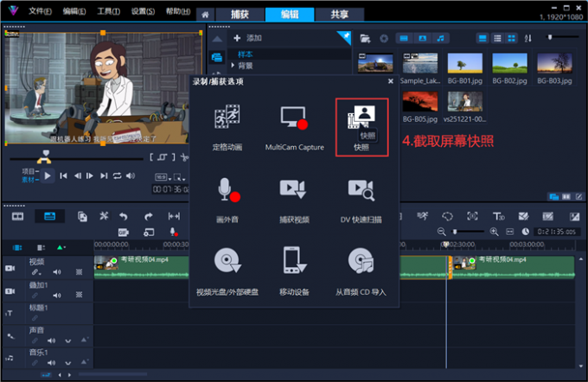The height and width of the screenshot is (382, 588).
Task: Mute the 叠加1 overlay track
Action: (x=56, y=295)
